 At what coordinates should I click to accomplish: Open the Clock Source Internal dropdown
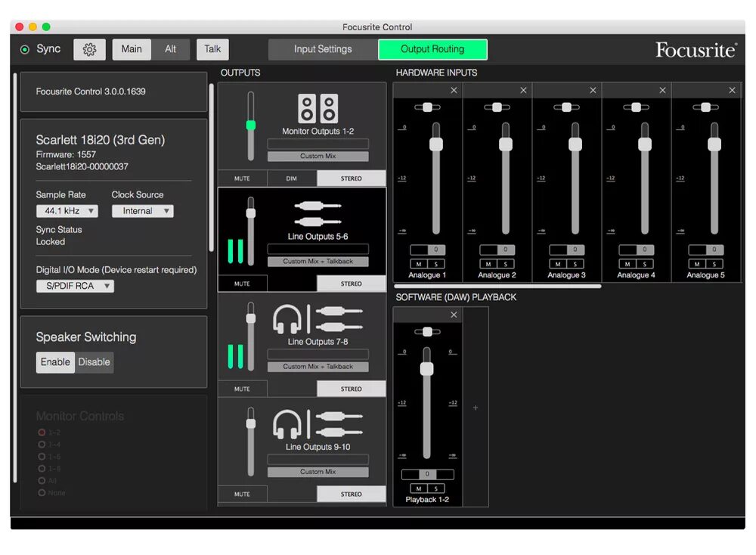click(143, 211)
